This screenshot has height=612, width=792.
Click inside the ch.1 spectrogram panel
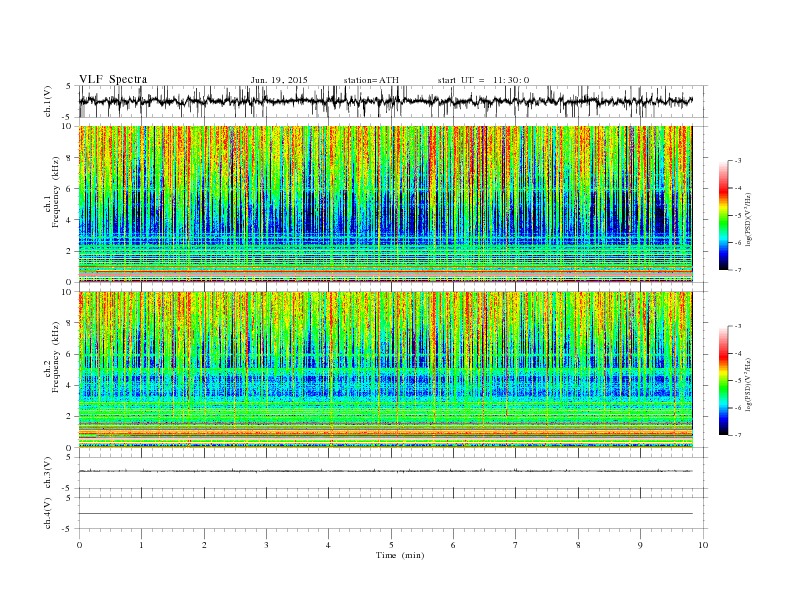point(386,204)
